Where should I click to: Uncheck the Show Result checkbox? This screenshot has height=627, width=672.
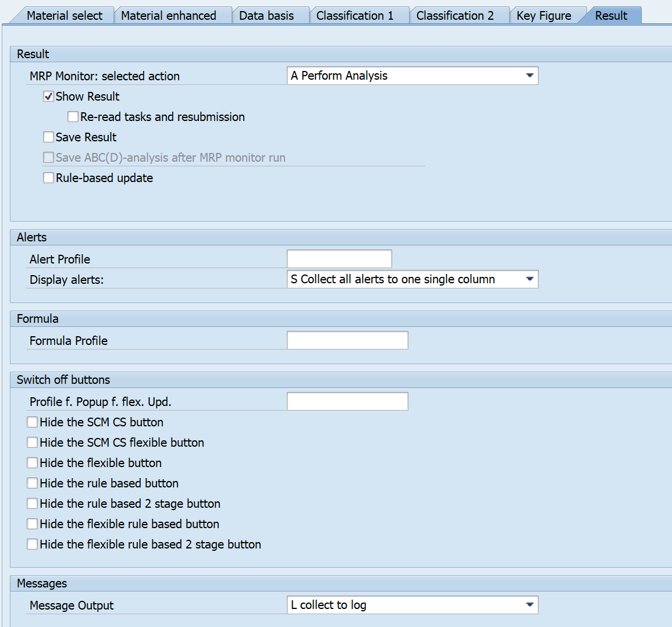[49, 97]
